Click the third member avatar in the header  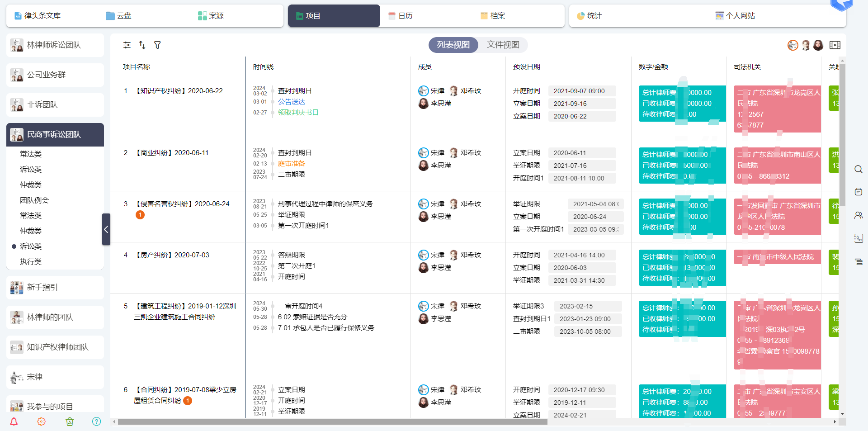818,45
